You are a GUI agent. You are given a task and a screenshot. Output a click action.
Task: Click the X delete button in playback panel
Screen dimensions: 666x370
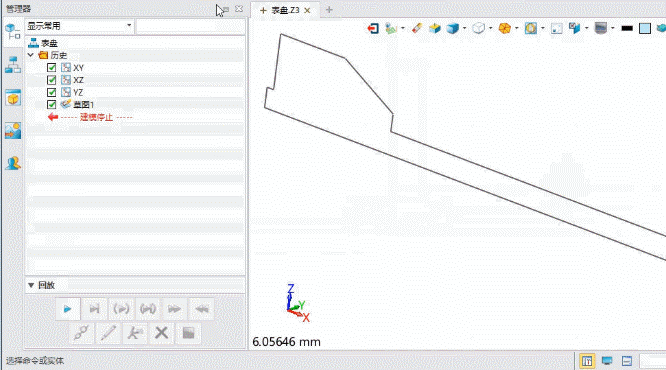point(161,333)
